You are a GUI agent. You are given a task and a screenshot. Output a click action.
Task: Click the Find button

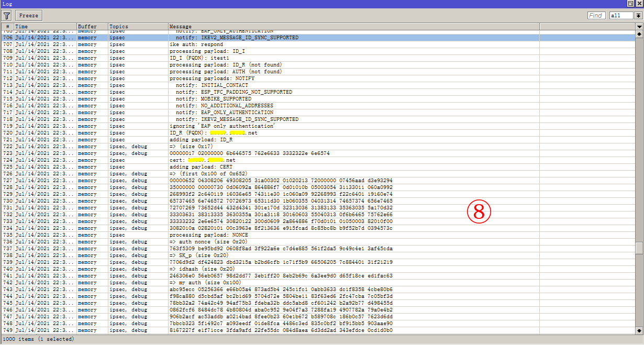[x=596, y=15]
